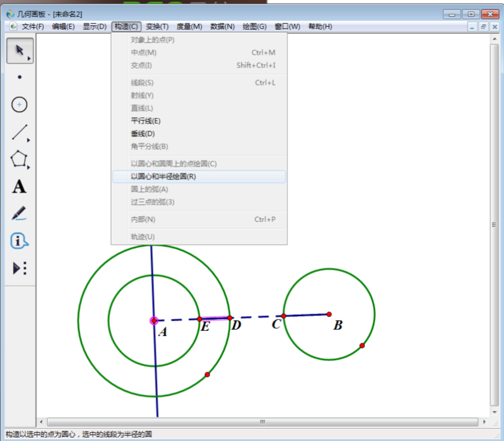504x441 pixels.
Task: Click the horizontal scroll left arrow
Action: tap(41, 422)
